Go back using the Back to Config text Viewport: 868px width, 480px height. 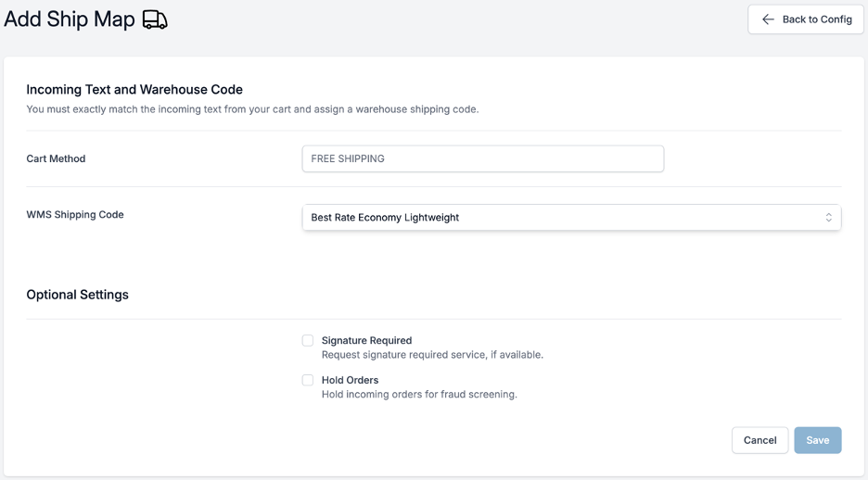tap(817, 19)
